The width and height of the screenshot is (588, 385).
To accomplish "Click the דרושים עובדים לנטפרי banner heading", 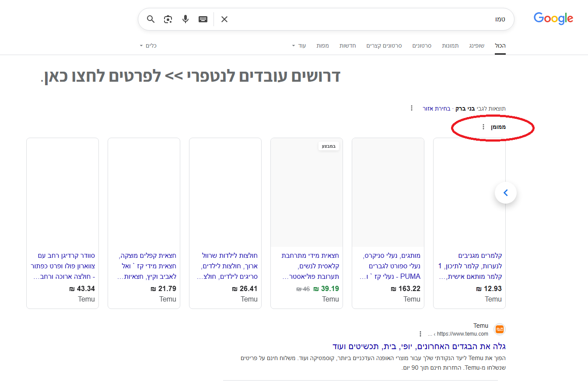I will (x=191, y=76).
